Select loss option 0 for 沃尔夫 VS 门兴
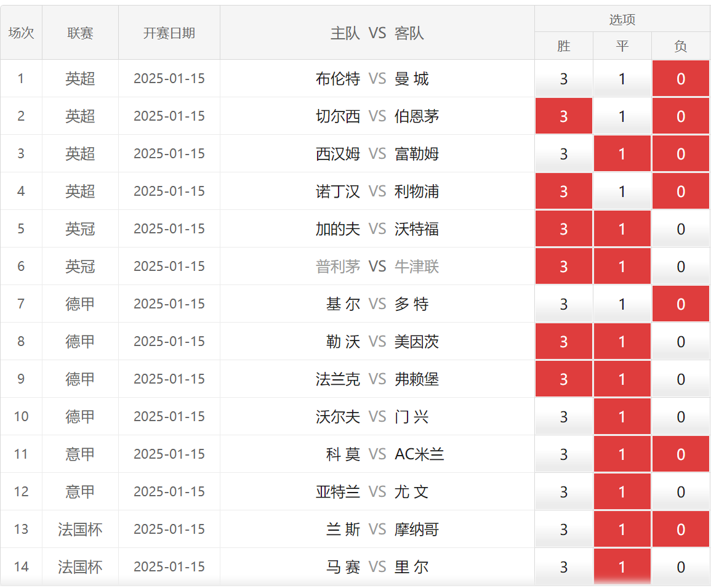This screenshot has width=711, height=588. [x=681, y=416]
